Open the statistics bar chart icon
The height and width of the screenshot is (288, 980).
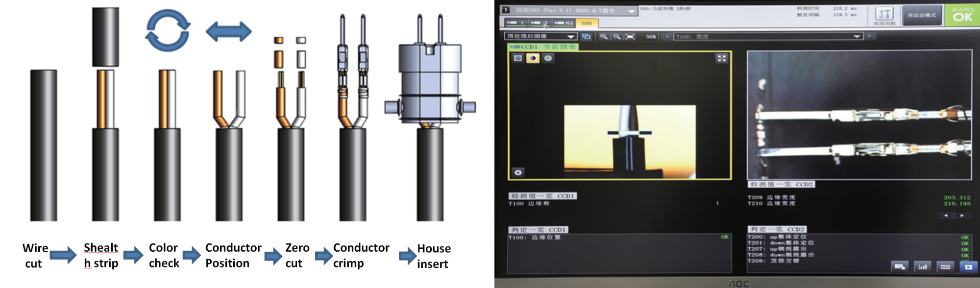(x=922, y=266)
